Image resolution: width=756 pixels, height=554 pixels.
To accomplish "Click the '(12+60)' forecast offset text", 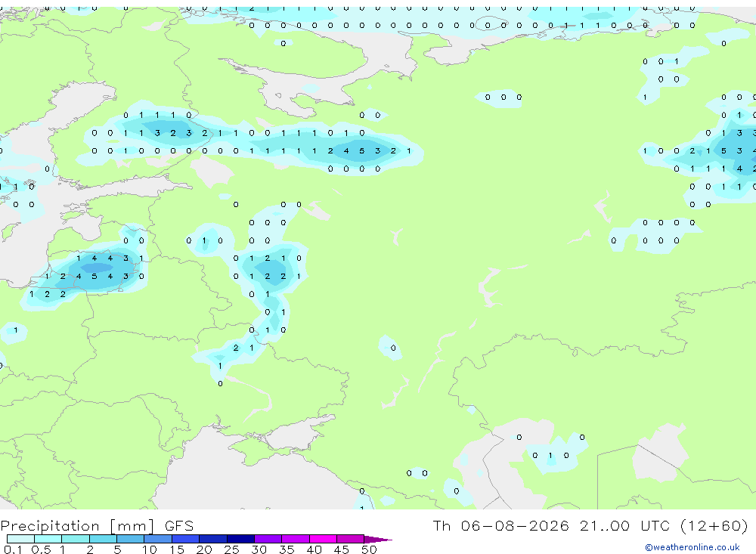I will pos(714,525).
